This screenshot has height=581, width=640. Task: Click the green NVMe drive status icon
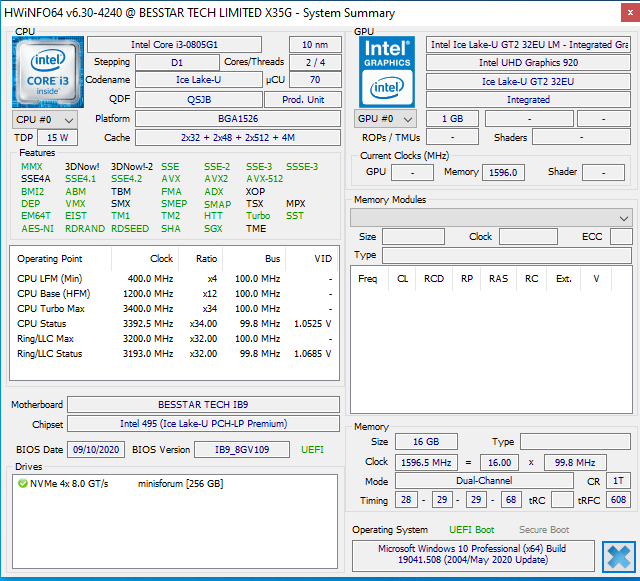tap(22, 483)
